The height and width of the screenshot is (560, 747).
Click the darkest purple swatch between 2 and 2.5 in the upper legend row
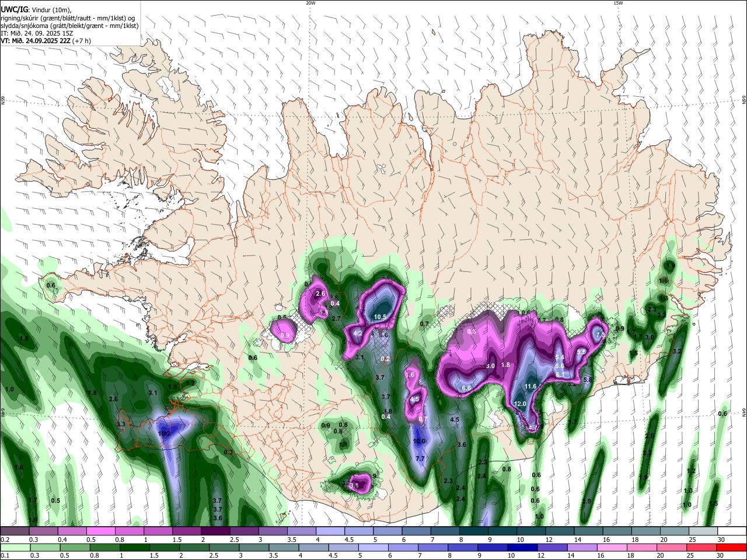coord(215,531)
